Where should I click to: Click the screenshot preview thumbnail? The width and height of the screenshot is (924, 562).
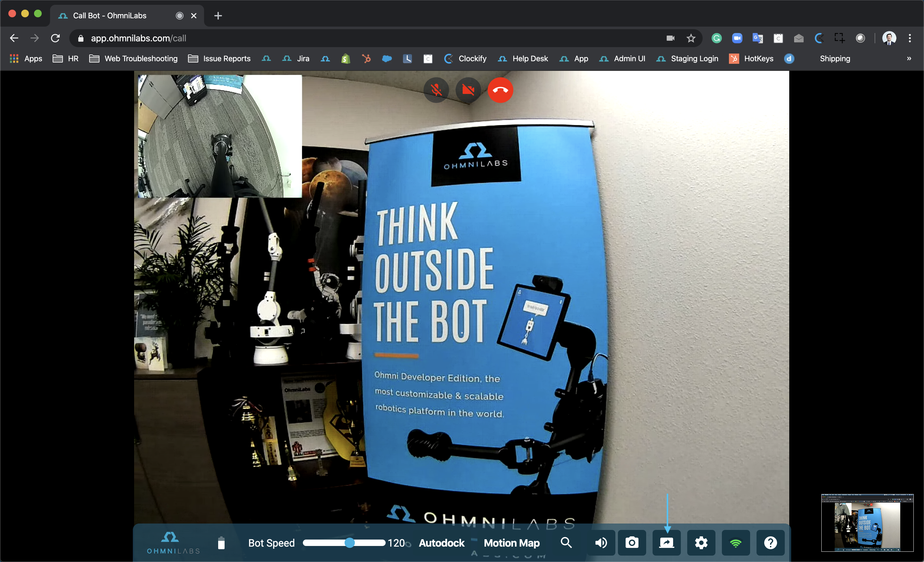[867, 523]
